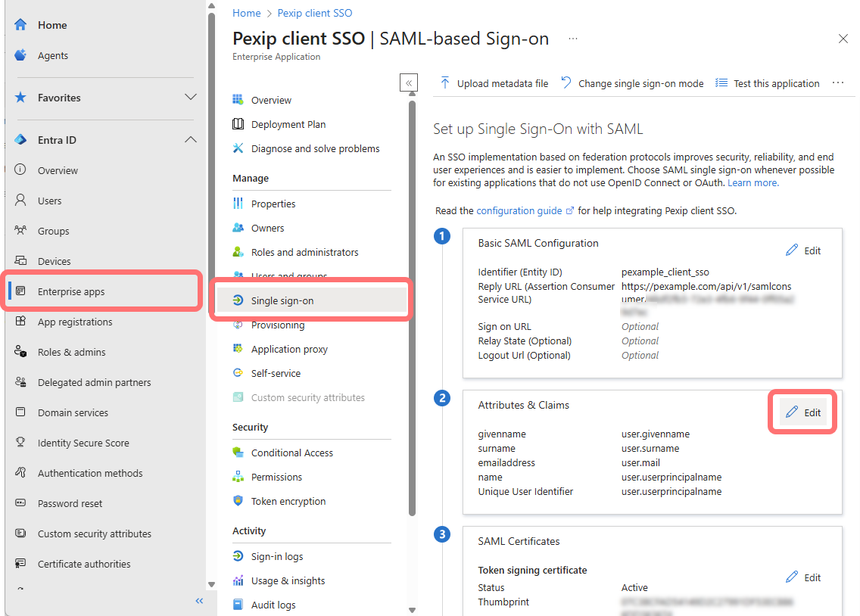
Task: Click the Upload metadata file icon
Action: [445, 83]
